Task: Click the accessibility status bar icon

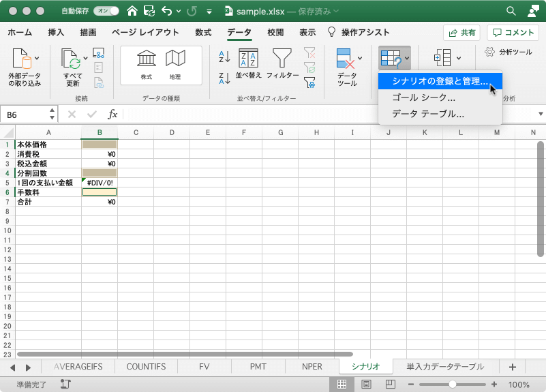Action: (x=65, y=385)
